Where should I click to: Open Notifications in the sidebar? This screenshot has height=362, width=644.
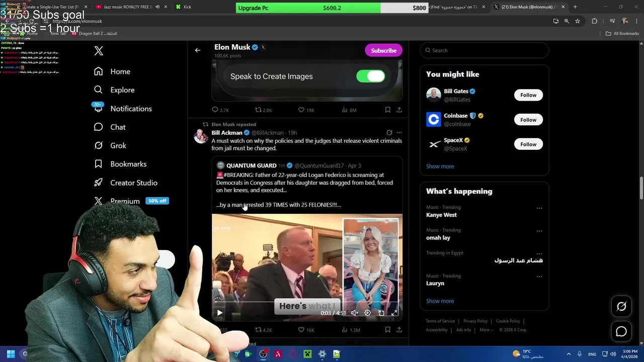tap(123, 109)
